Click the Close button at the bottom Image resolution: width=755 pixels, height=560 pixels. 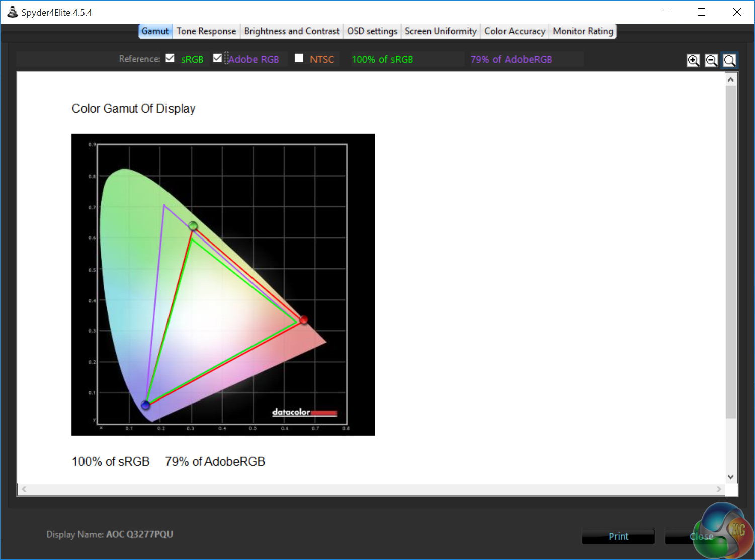pyautogui.click(x=701, y=536)
